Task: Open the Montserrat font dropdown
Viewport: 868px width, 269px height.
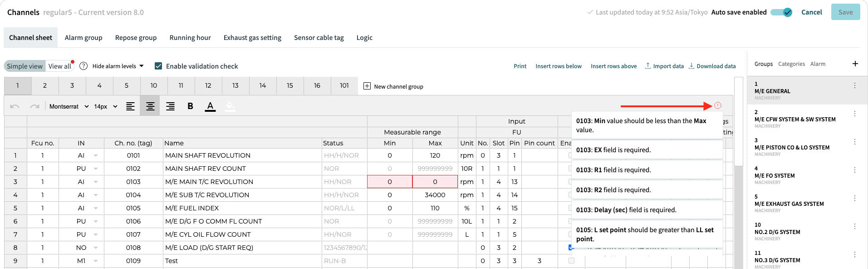Action: coord(69,106)
